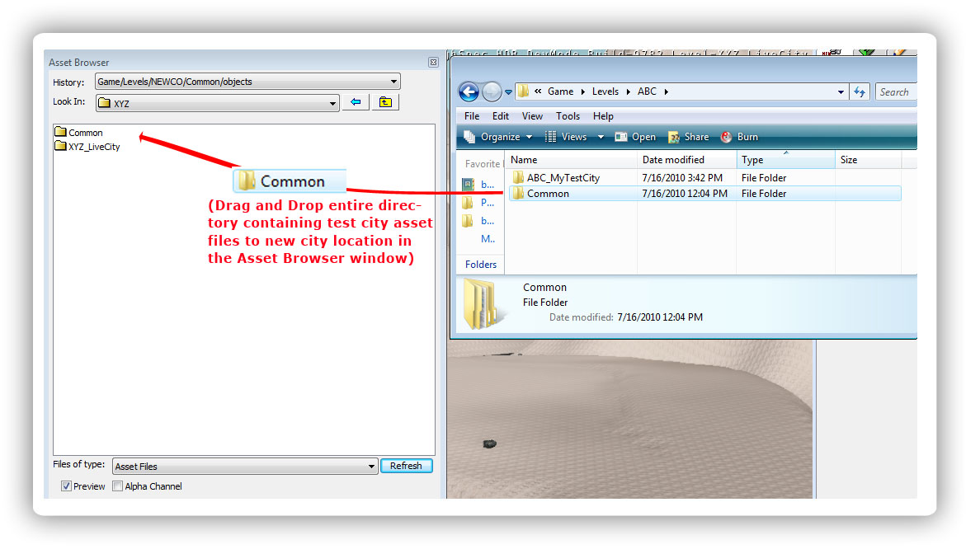Click the 7/16/2010 3:42 PM date cell

click(x=682, y=178)
